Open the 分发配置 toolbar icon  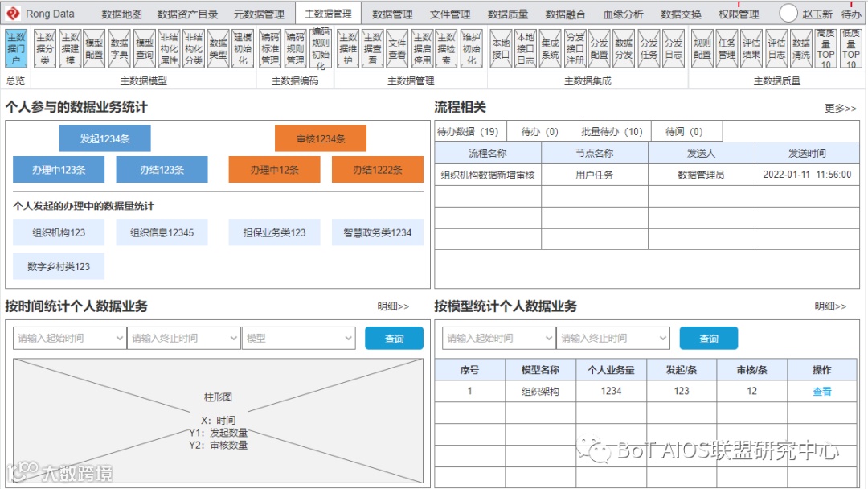point(599,49)
